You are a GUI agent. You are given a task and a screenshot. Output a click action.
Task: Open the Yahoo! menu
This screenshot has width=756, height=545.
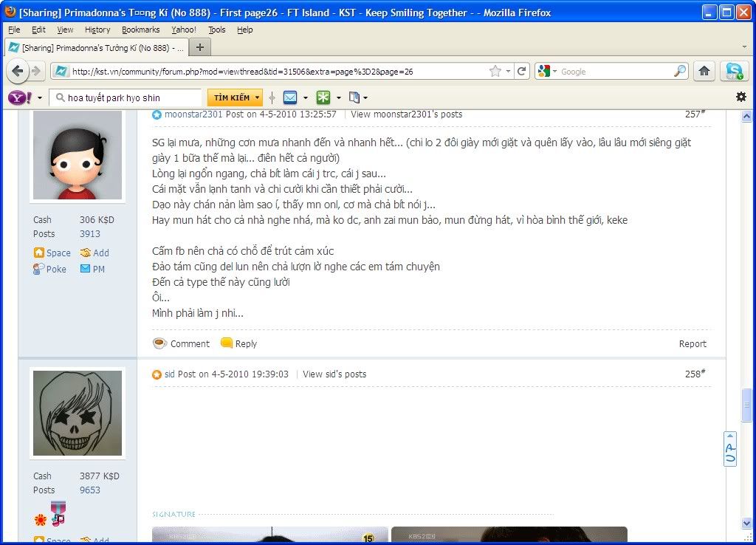coord(184,30)
